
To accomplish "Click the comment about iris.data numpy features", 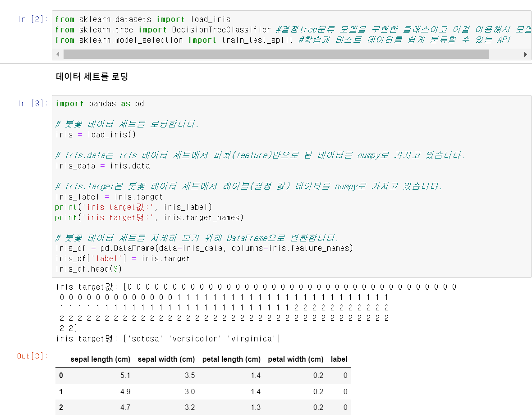I will pyautogui.click(x=260, y=155).
